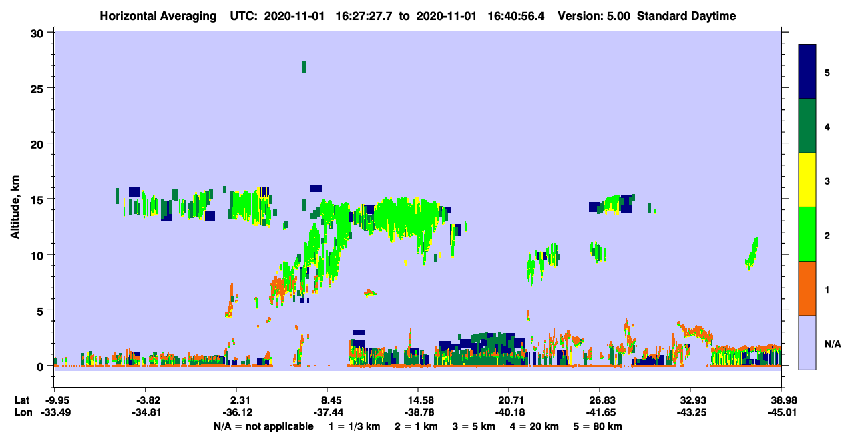Click the longitude value '-40.18'
The width and height of the screenshot is (868, 445).
509,412
